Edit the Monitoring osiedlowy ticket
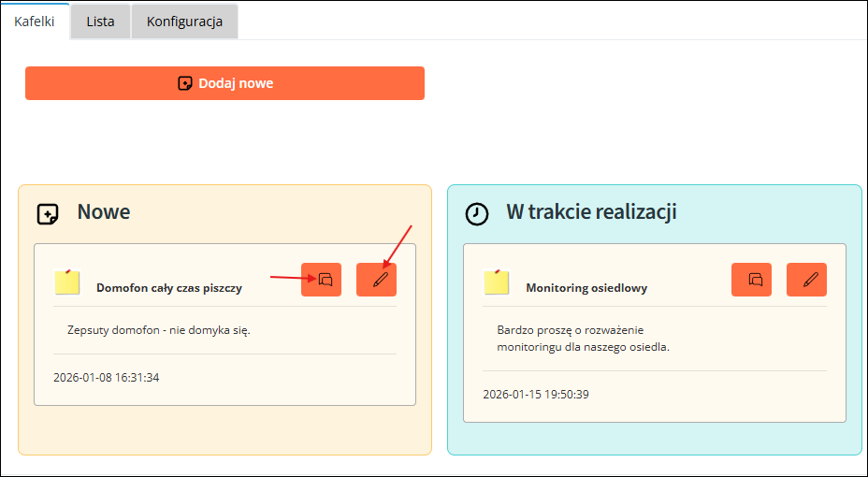The width and height of the screenshot is (868, 477). click(806, 280)
